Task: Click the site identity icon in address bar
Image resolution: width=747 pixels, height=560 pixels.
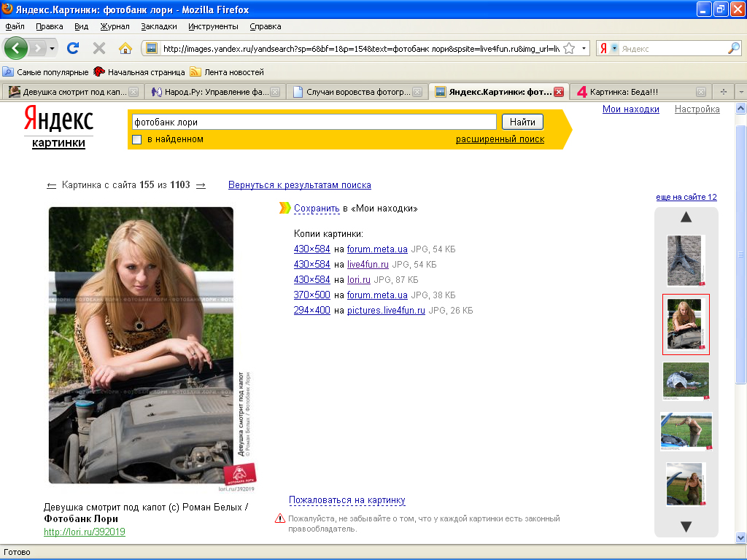Action: coord(152,48)
